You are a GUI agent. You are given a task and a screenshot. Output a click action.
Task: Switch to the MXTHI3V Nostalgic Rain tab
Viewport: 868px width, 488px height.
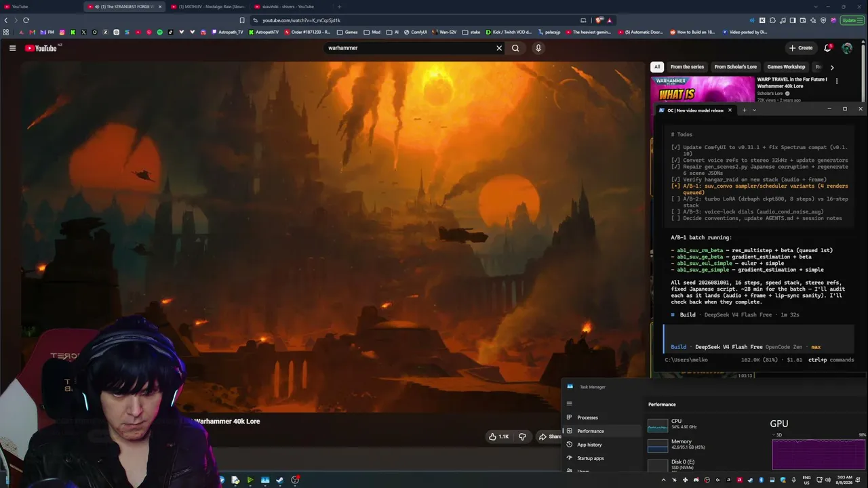click(x=208, y=7)
